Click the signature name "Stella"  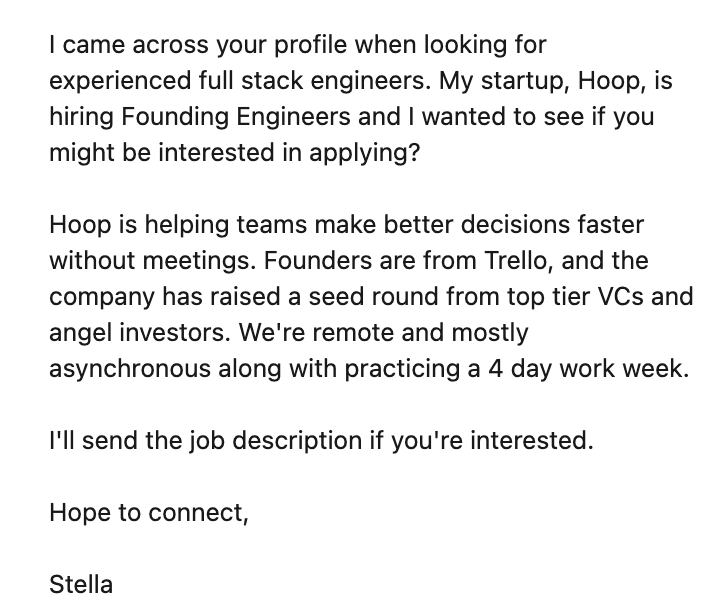tap(81, 585)
